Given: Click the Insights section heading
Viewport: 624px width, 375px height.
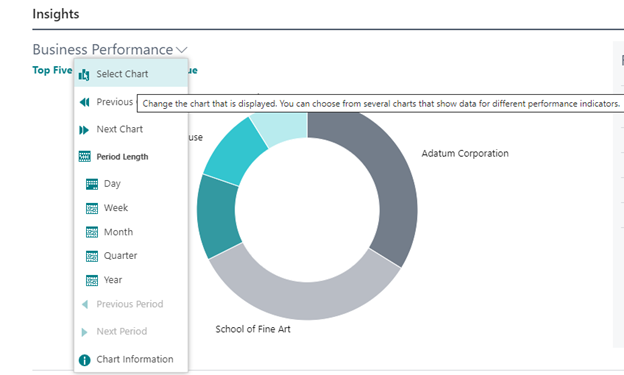Looking at the screenshot, I should [56, 14].
